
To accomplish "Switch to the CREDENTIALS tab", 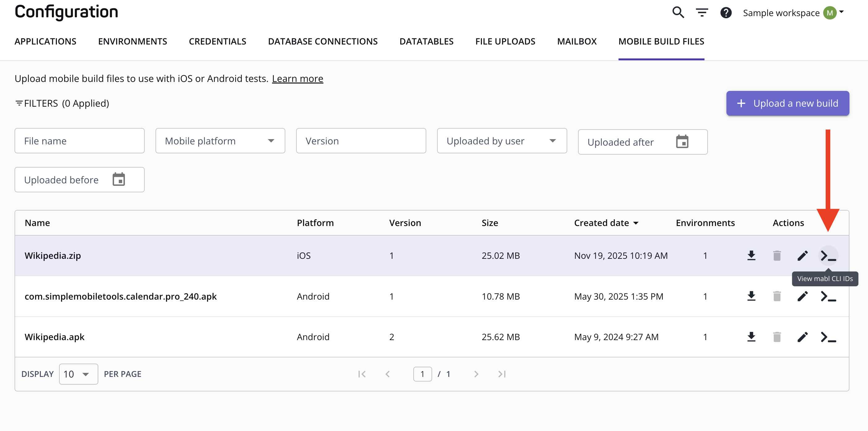I will point(217,41).
